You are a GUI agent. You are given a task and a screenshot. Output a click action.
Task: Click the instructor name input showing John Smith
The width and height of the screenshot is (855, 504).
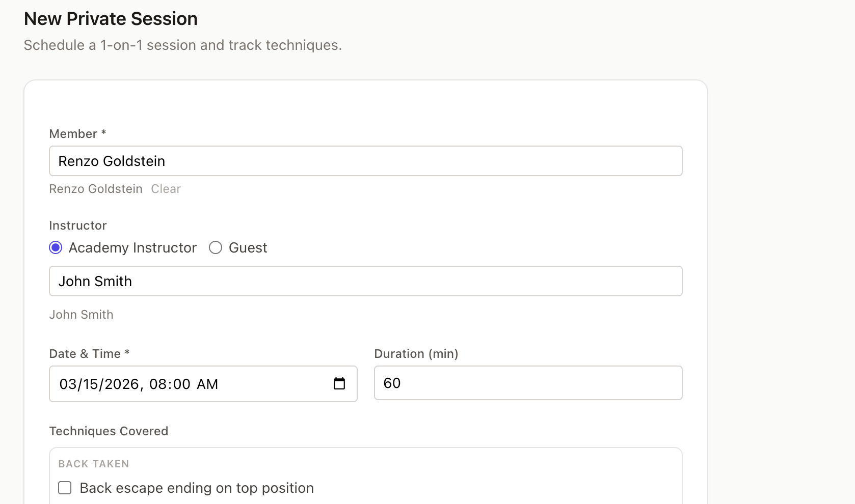365,281
